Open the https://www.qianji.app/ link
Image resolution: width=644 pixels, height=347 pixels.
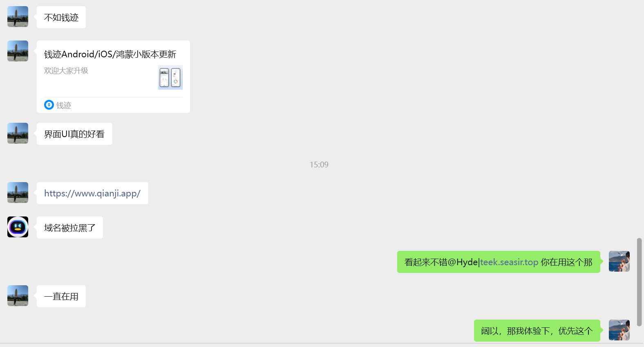[92, 193]
